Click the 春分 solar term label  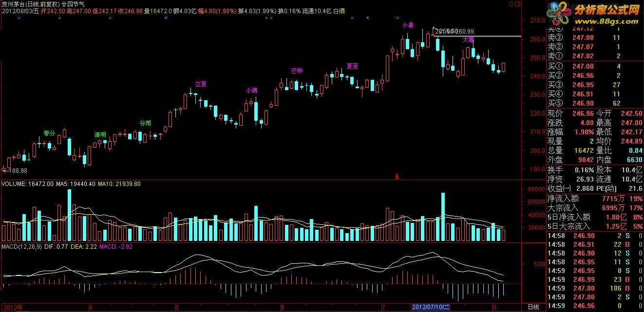pos(49,133)
